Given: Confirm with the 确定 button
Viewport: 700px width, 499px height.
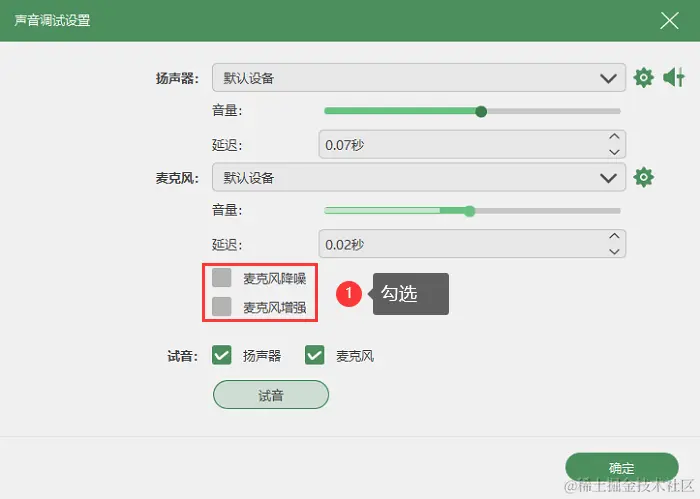Looking at the screenshot, I should pos(622,467).
